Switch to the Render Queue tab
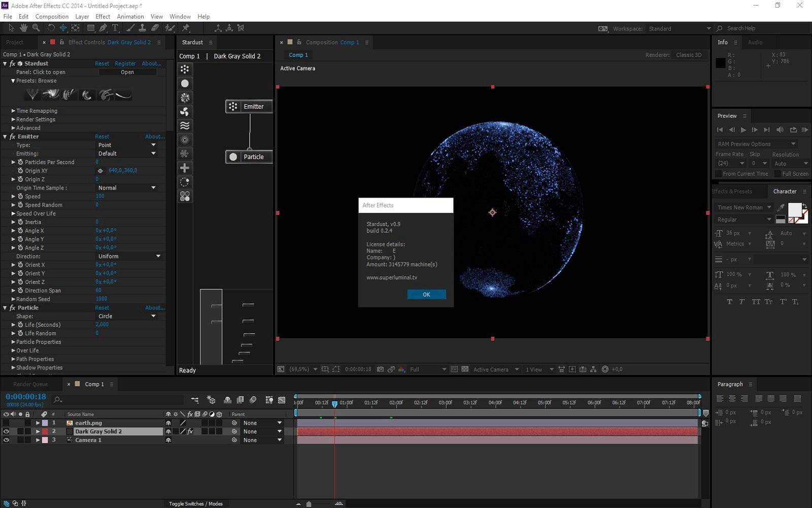This screenshot has width=812, height=508. tap(30, 384)
